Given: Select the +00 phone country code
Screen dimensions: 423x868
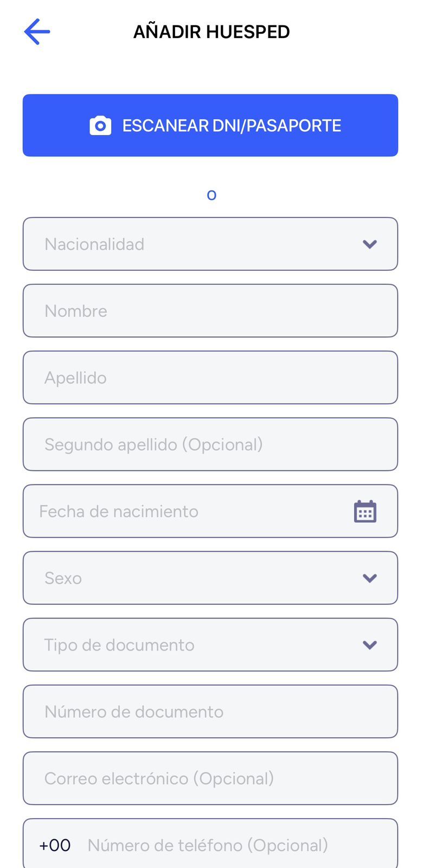Looking at the screenshot, I should (55, 845).
